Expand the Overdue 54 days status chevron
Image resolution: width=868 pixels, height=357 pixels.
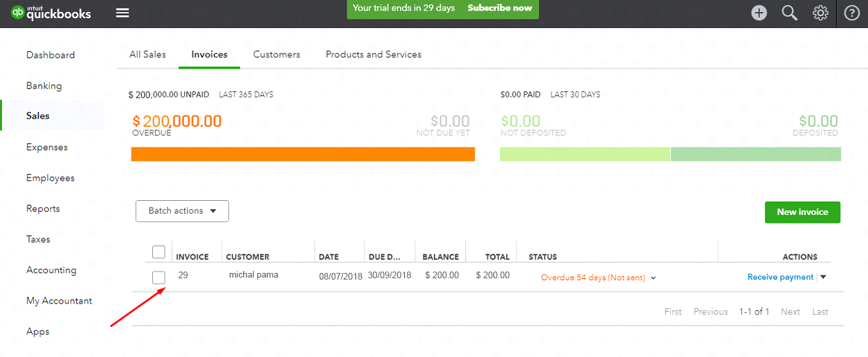tap(653, 278)
